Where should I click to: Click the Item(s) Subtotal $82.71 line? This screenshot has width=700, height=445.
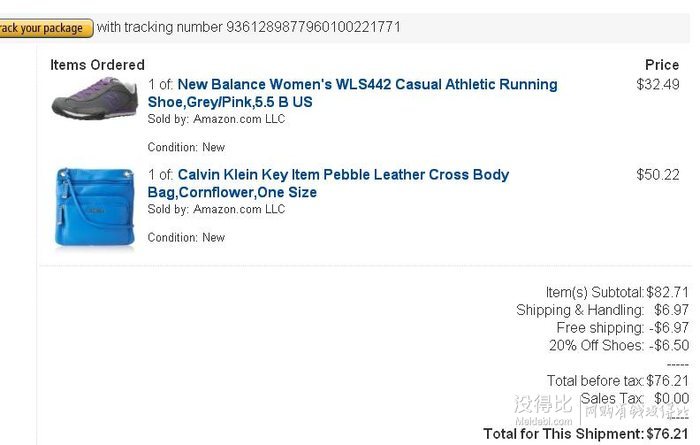click(x=617, y=292)
